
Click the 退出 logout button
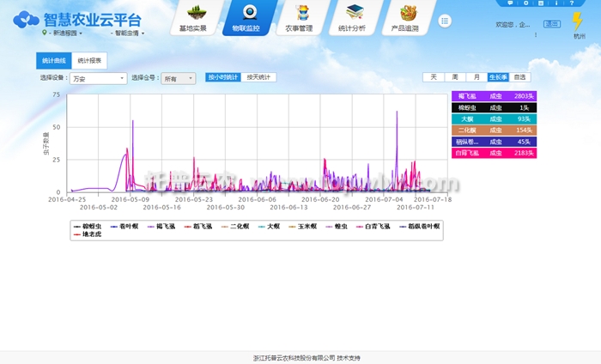pos(553,24)
